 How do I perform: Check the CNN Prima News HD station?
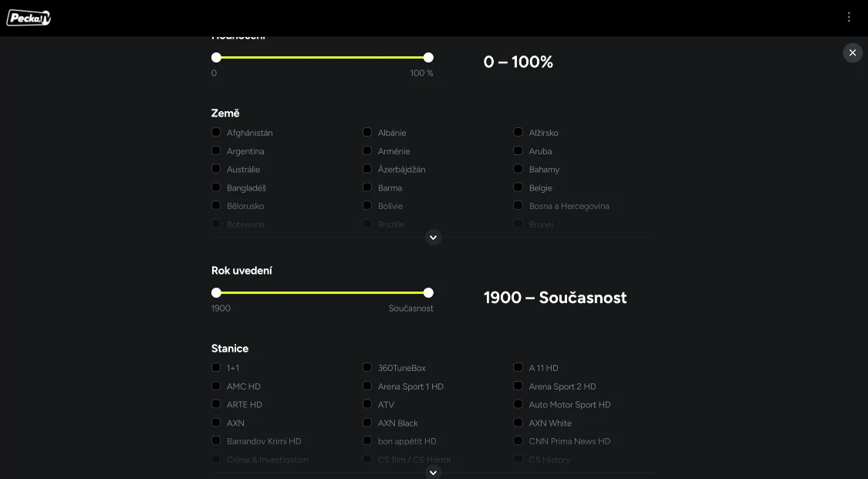(518, 441)
